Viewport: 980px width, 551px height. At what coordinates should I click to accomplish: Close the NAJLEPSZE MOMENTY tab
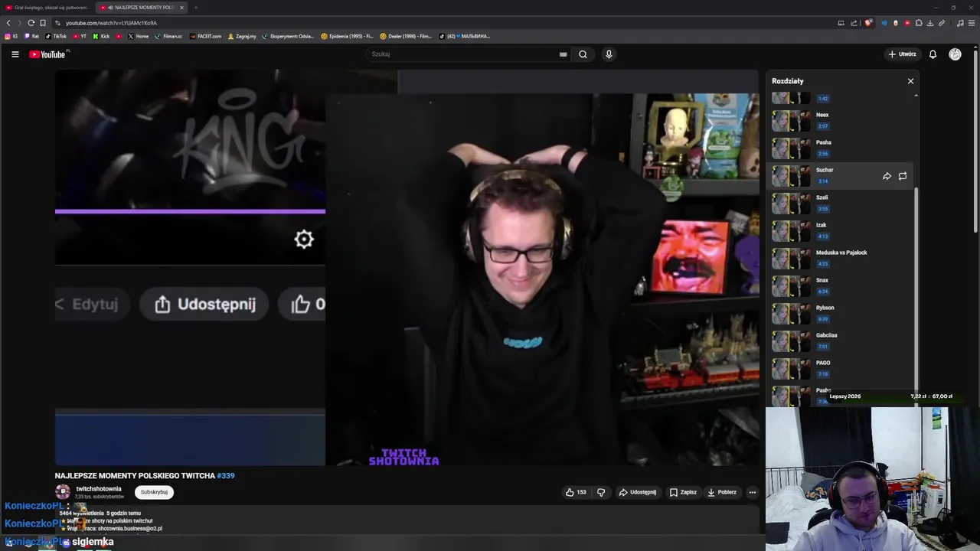click(x=181, y=8)
